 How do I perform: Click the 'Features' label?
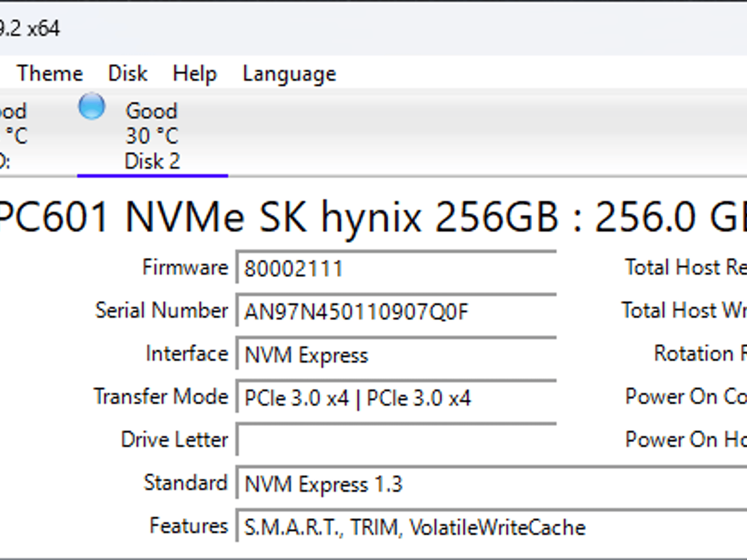point(189,525)
